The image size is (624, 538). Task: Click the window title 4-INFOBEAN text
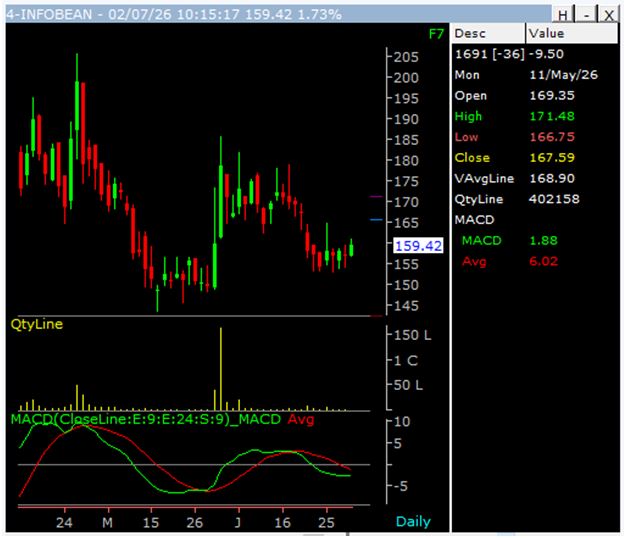(49, 15)
